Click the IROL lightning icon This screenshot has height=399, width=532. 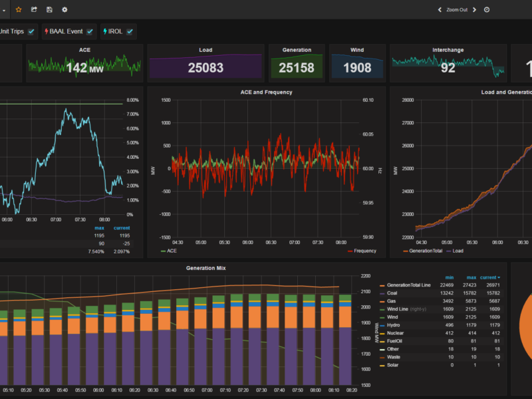pos(105,31)
